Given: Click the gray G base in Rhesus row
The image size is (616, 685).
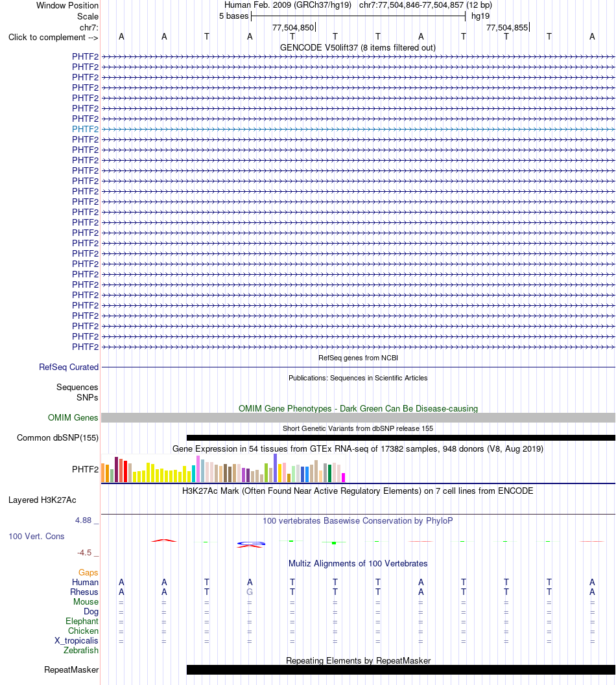Looking at the screenshot, I should click(250, 592).
